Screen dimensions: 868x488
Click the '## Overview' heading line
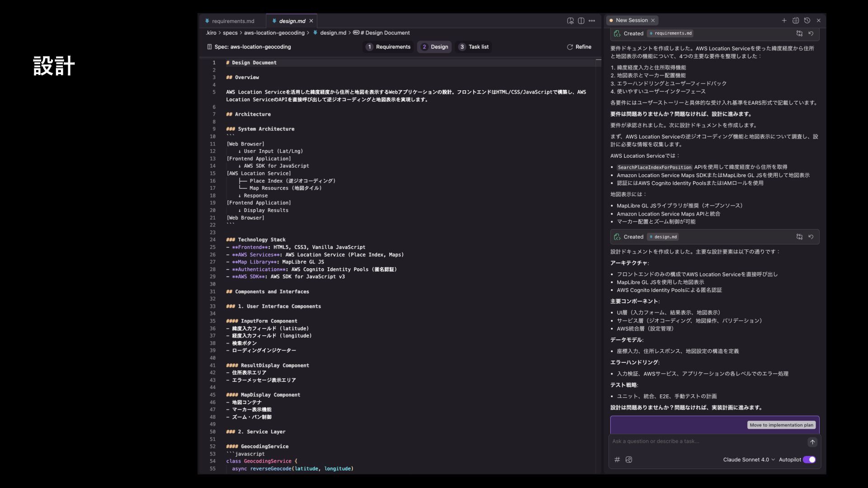pos(242,78)
